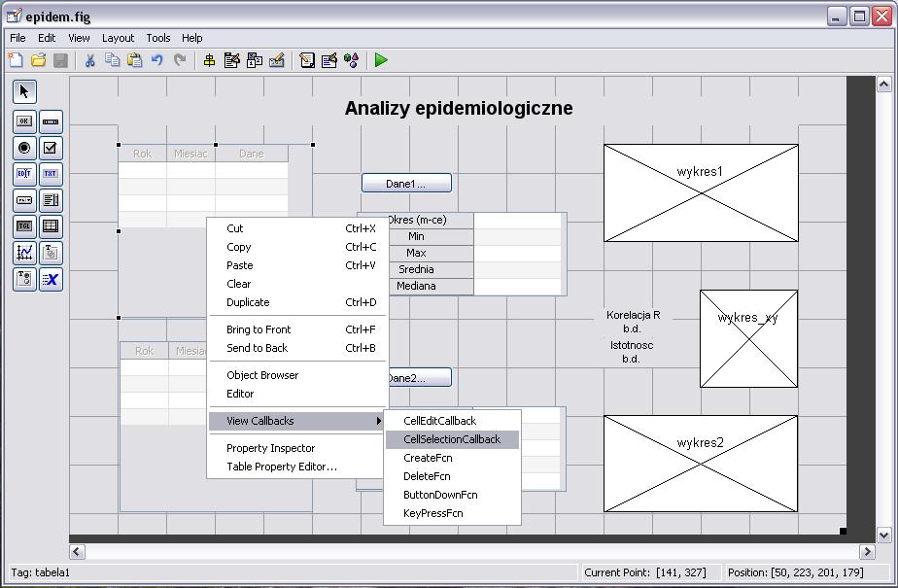Open the Align Objects tool
This screenshot has width=898, height=588.
point(209,60)
